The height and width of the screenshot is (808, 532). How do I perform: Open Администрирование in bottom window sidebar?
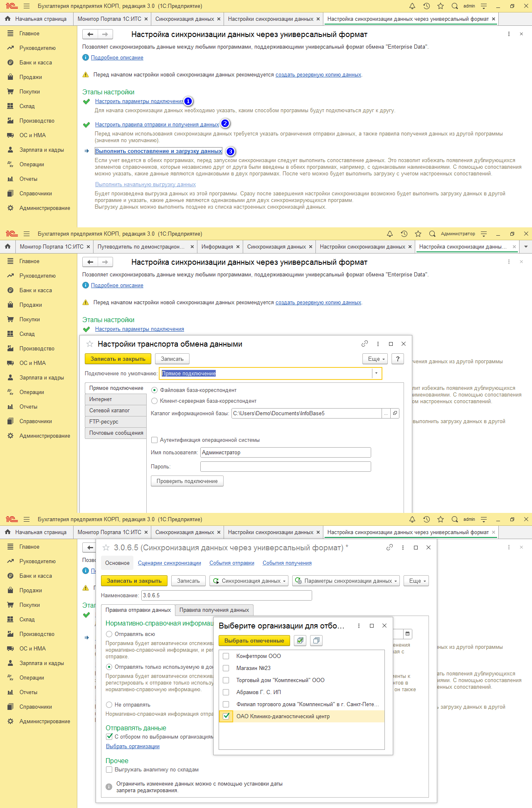tap(44, 722)
